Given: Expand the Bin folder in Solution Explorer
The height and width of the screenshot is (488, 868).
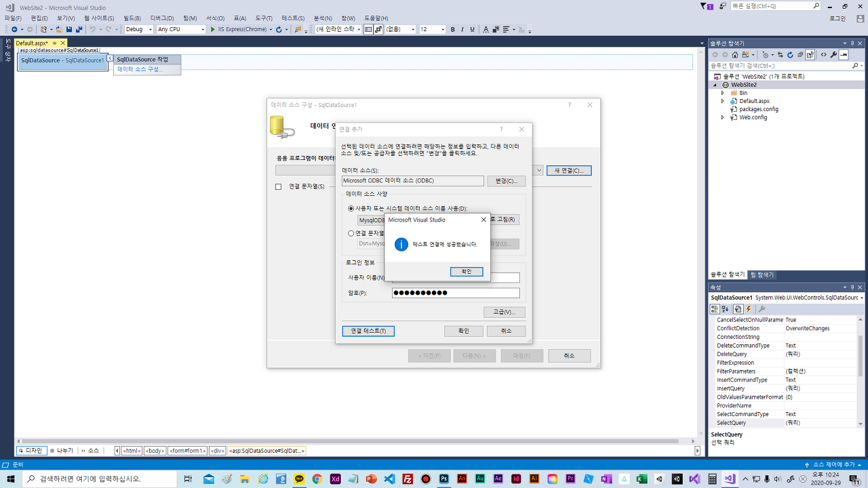Looking at the screenshot, I should (x=723, y=93).
